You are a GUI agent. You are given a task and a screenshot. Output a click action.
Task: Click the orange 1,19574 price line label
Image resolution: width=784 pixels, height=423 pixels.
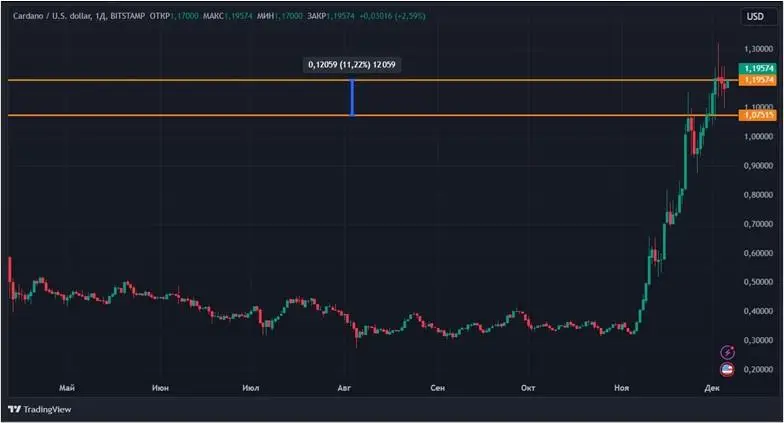(x=757, y=79)
